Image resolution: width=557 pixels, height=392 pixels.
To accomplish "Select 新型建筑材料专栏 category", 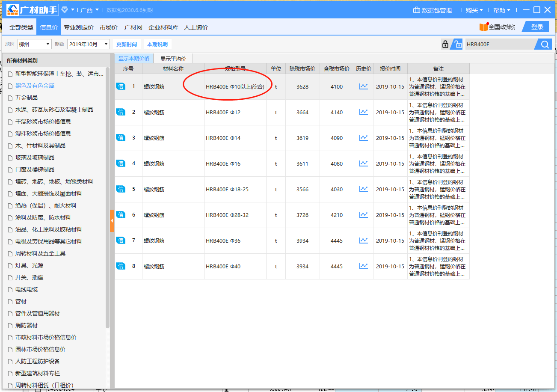I will pyautogui.click(x=38, y=373).
